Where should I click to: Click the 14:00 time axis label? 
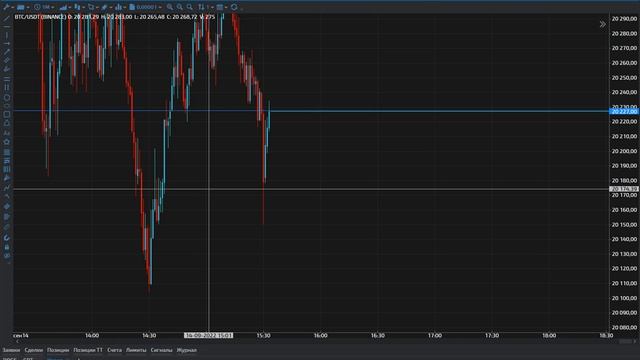pyautogui.click(x=92, y=336)
